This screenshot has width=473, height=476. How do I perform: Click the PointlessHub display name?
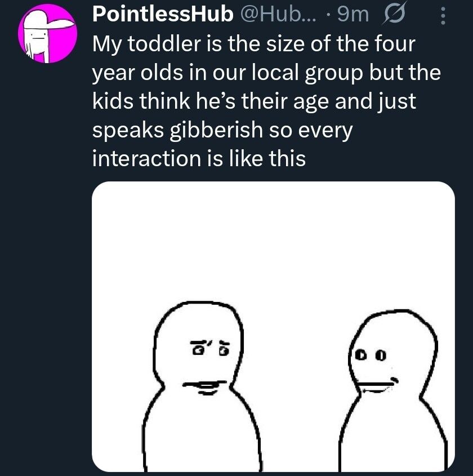coord(162,16)
